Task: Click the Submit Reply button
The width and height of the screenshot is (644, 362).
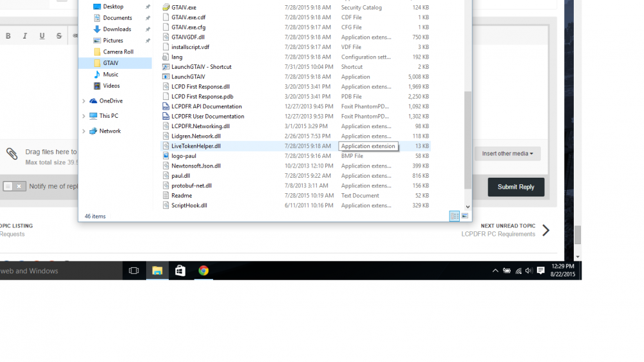Action: 516,187
